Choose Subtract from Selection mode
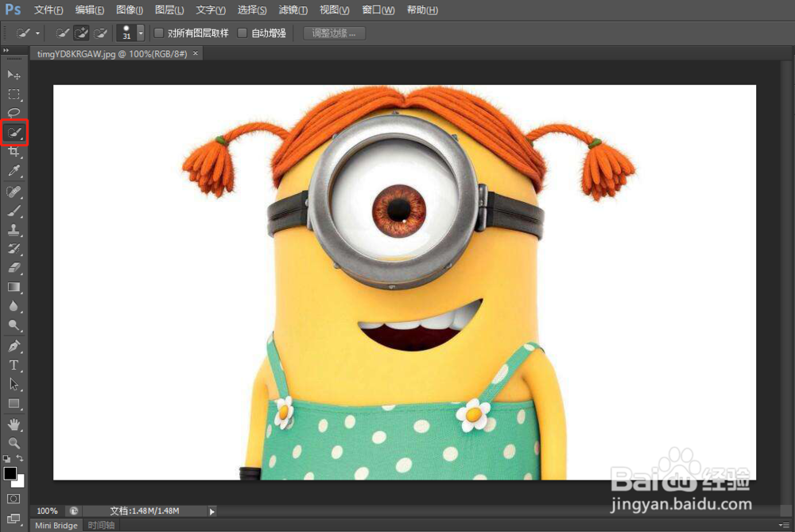The width and height of the screenshot is (795, 532). (100, 33)
